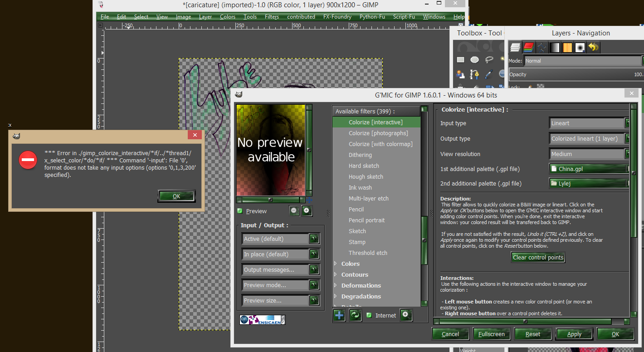Open the Select menu
Viewport: 644px width, 352px height.
click(x=141, y=17)
